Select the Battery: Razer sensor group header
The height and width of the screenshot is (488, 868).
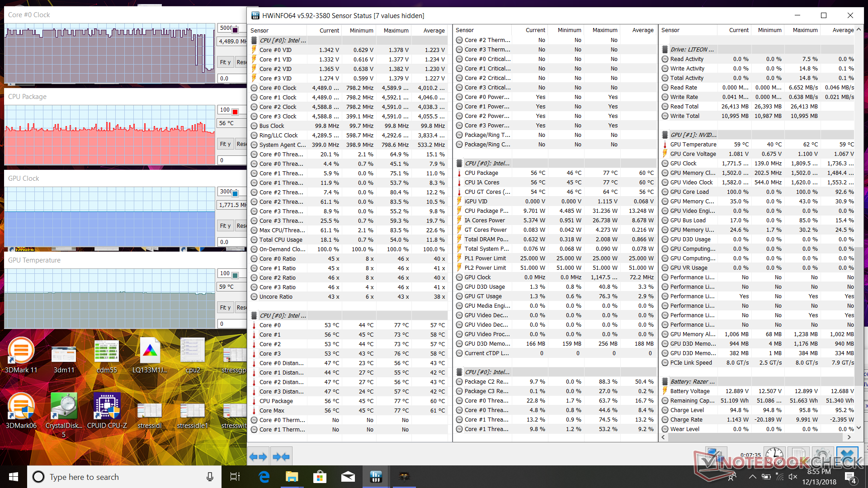point(692,381)
